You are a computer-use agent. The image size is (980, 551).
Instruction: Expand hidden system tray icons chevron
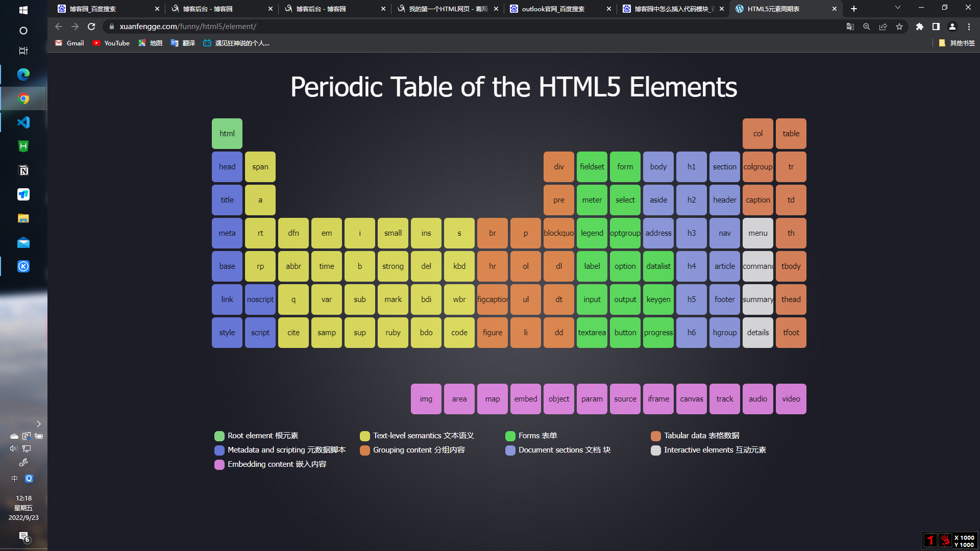pyautogui.click(x=39, y=424)
